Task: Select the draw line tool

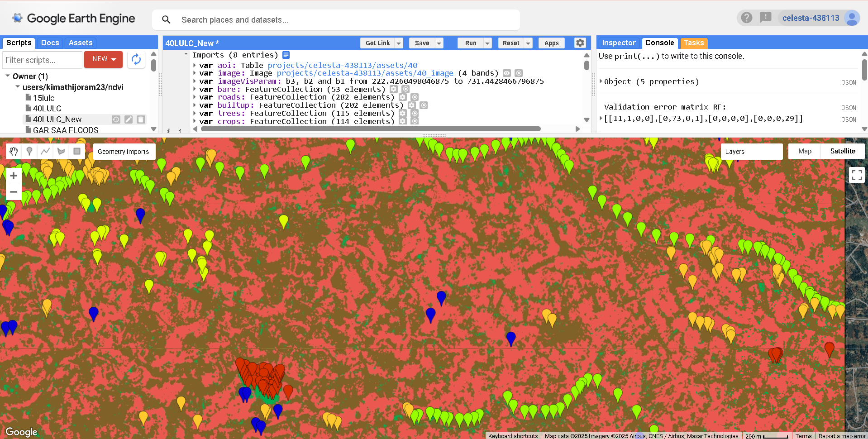Action: 45,152
